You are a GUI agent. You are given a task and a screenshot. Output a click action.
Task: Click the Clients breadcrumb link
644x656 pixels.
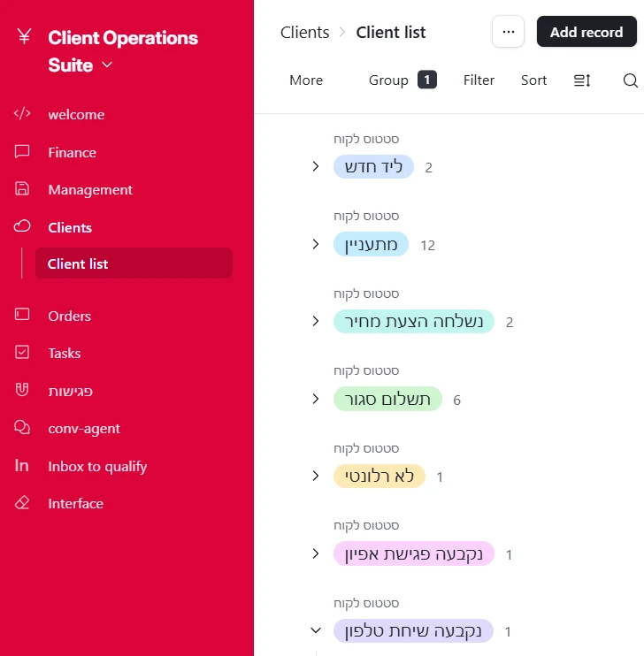[305, 32]
